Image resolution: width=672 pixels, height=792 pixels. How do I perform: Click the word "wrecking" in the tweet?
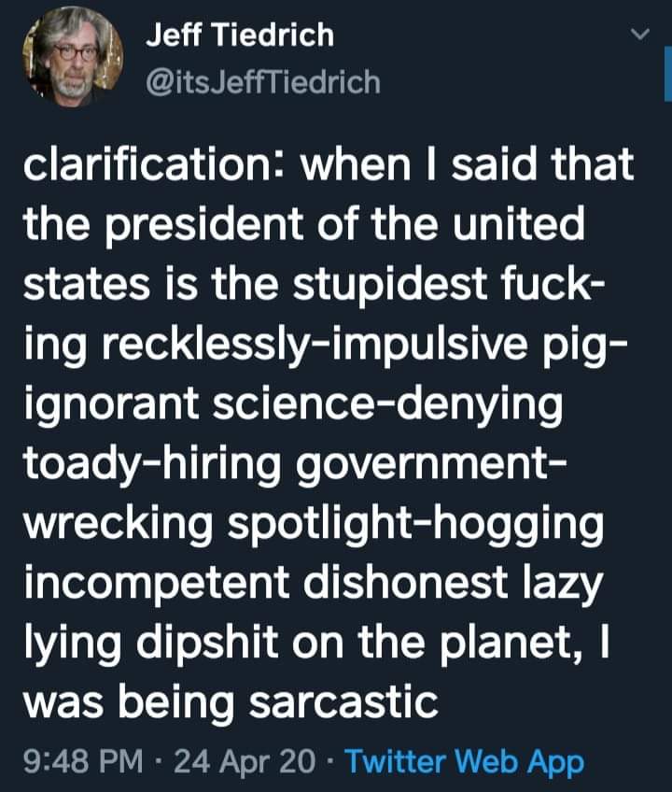(x=119, y=524)
